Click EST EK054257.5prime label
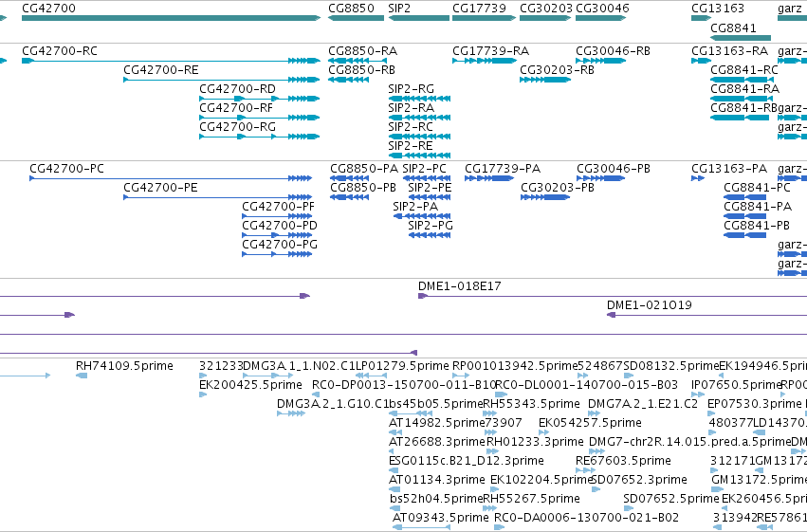This screenshot has width=807, height=532. pos(590,423)
